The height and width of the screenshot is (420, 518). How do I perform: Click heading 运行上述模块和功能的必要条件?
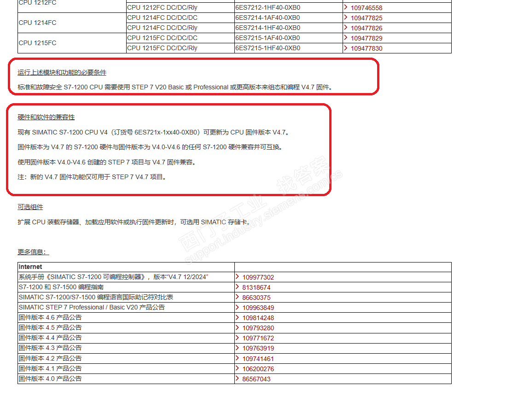(x=62, y=72)
